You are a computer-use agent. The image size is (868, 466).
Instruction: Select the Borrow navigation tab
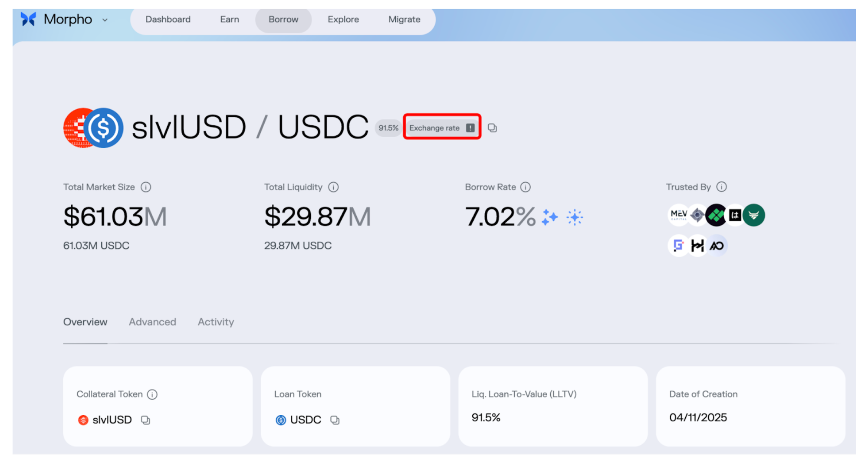[283, 20]
